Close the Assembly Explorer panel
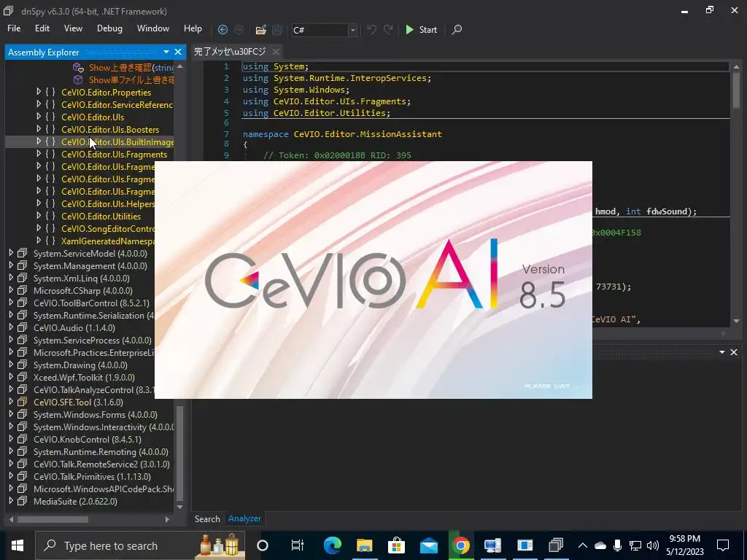 point(178,52)
